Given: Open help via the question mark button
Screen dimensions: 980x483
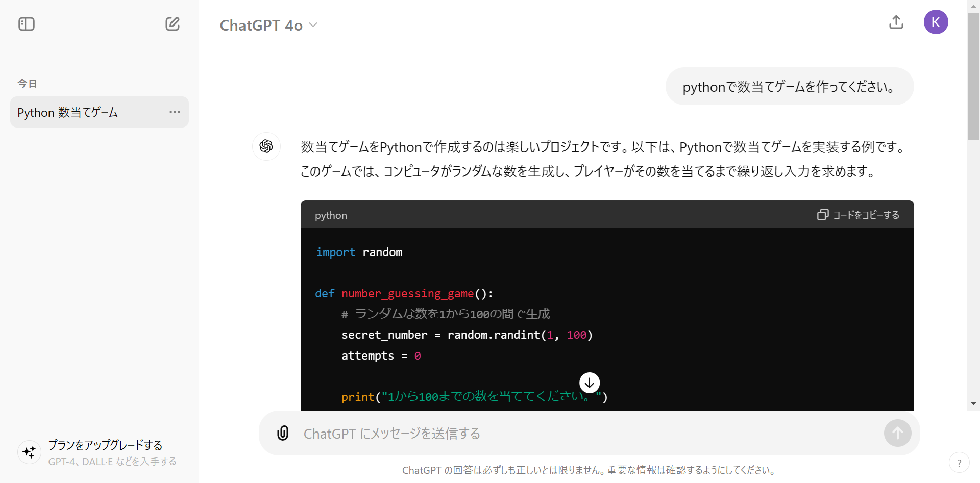Looking at the screenshot, I should tap(959, 463).
